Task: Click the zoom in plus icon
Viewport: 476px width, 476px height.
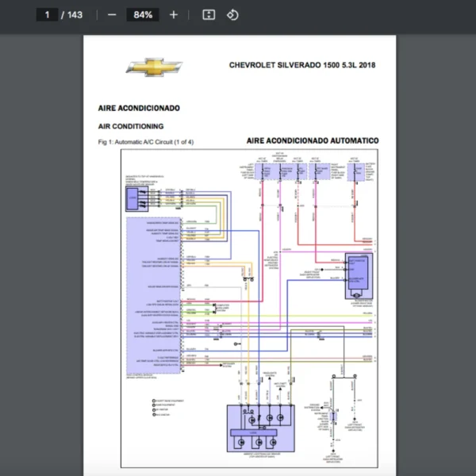Action: 174,14
